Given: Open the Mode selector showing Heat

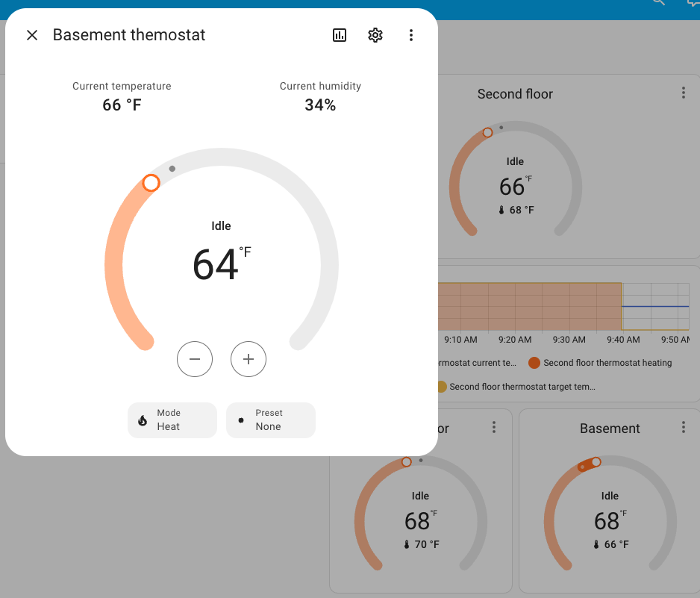Looking at the screenshot, I should pos(172,420).
